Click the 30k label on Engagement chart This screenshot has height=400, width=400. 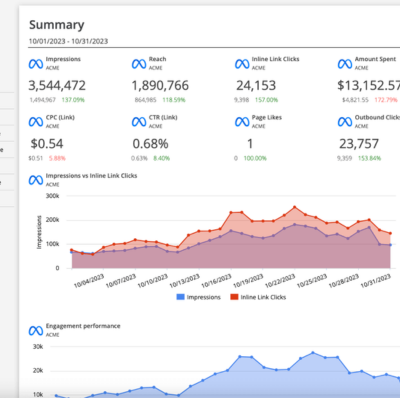click(38, 347)
